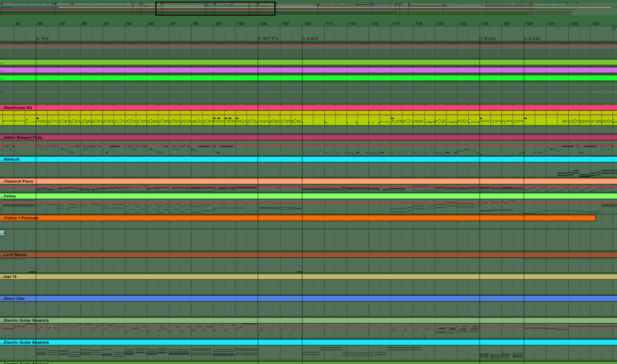Click bar 109 on the beat ruler
Screen dimensions: 617x364
(308, 24)
